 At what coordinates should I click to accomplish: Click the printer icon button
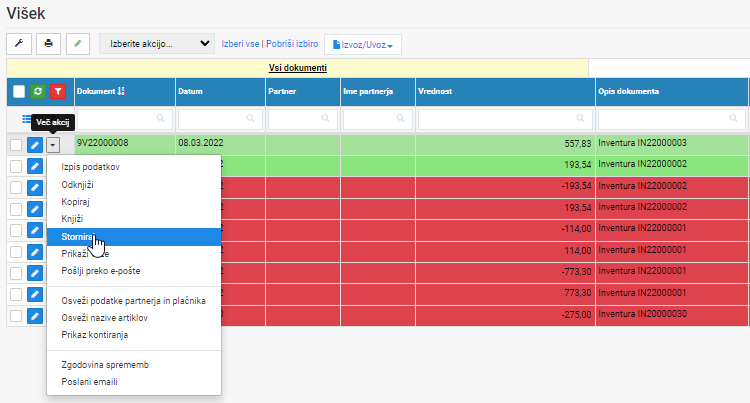pos(48,44)
